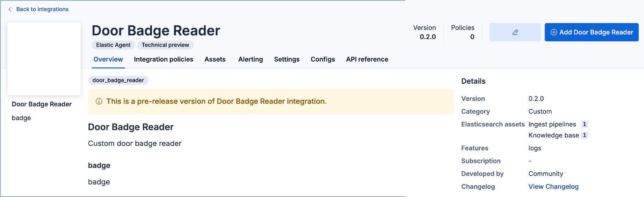Click the Custom door badge reader description
The width and height of the screenshot is (644, 197).
(x=135, y=143)
